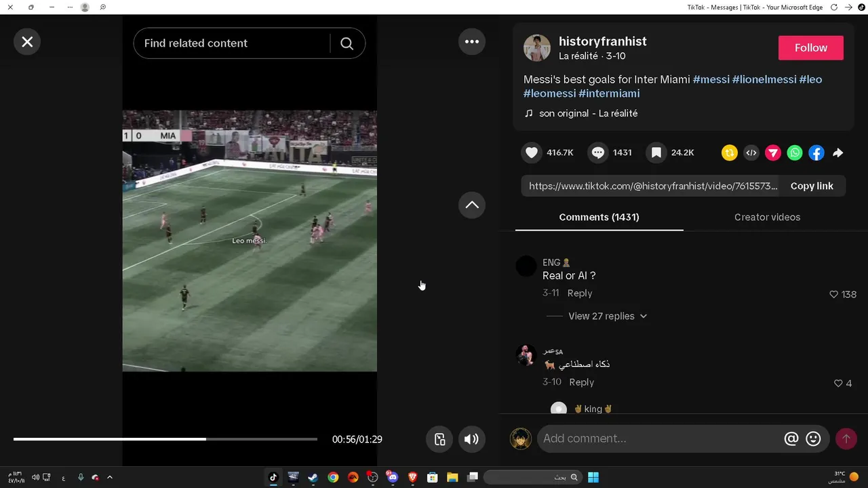868x488 pixels.
Task: Open the #leo hashtag
Action: 810,79
